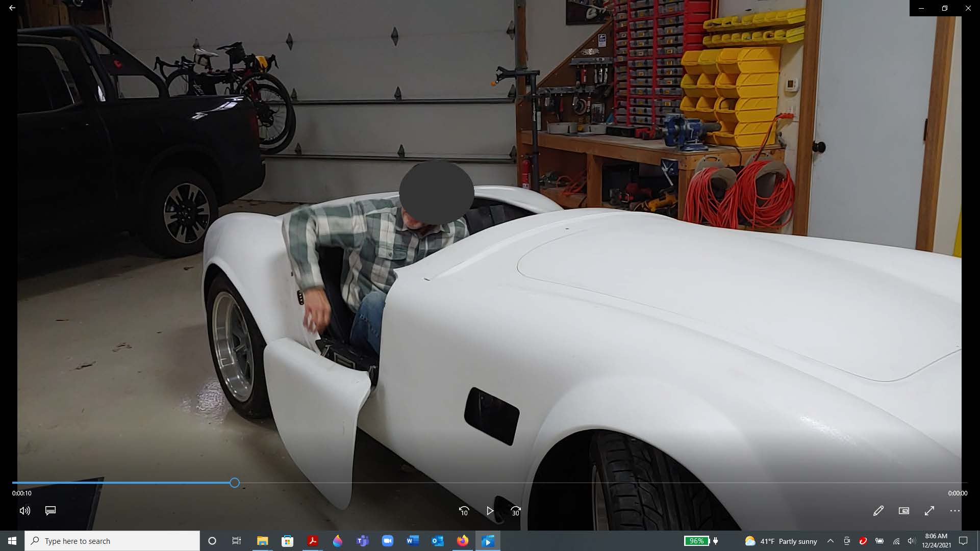Open the more options ellipsis menu
The width and height of the screenshot is (980, 551).
955,511
